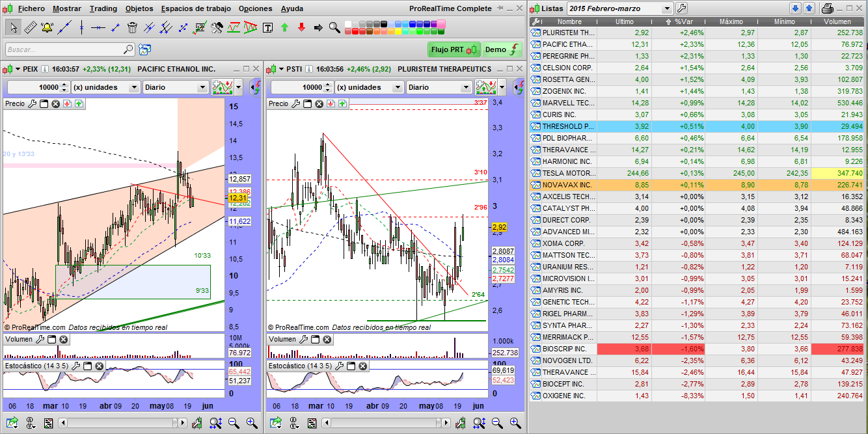The height and width of the screenshot is (434, 868).
Task: Zoom in on PEIX chart
Action: (x=251, y=424)
